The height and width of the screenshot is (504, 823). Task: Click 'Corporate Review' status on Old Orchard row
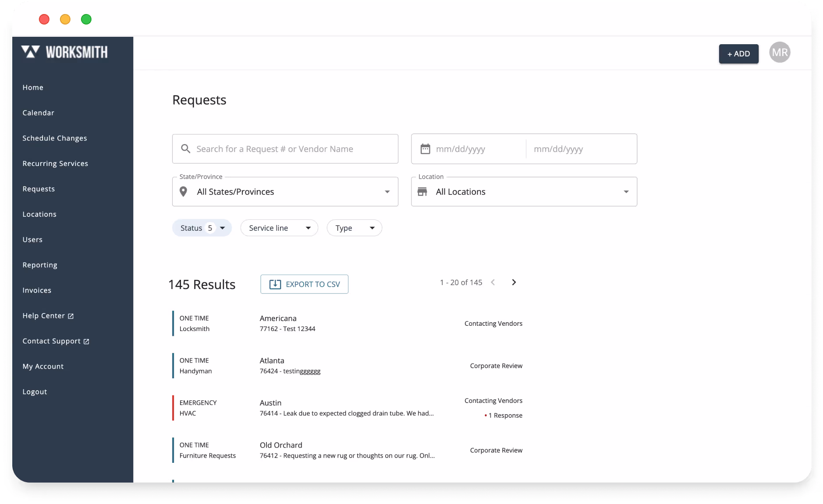496,450
